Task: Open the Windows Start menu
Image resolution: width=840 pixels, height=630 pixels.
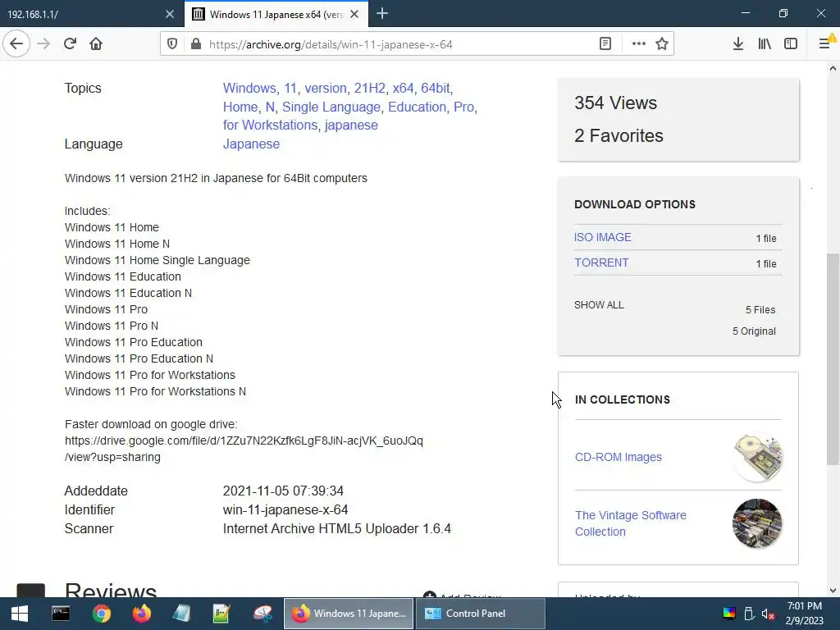Action: pyautogui.click(x=20, y=614)
